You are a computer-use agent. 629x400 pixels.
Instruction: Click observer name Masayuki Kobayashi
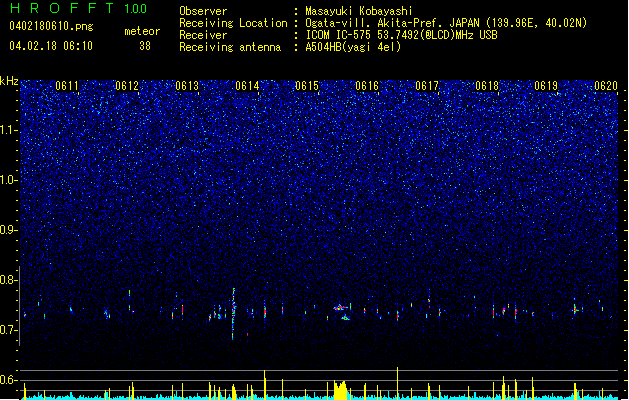359,11
